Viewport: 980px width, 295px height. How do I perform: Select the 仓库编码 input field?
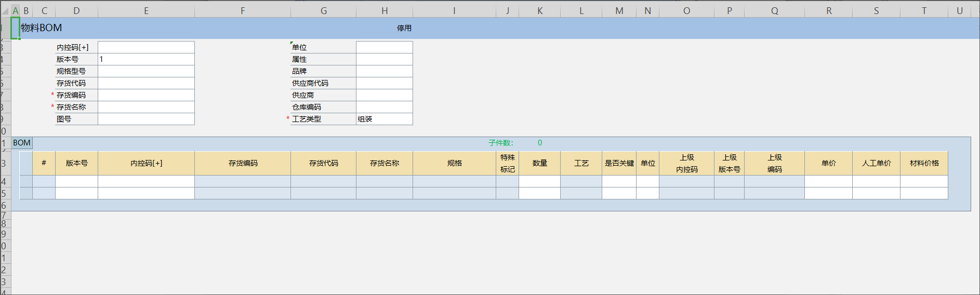tap(384, 107)
